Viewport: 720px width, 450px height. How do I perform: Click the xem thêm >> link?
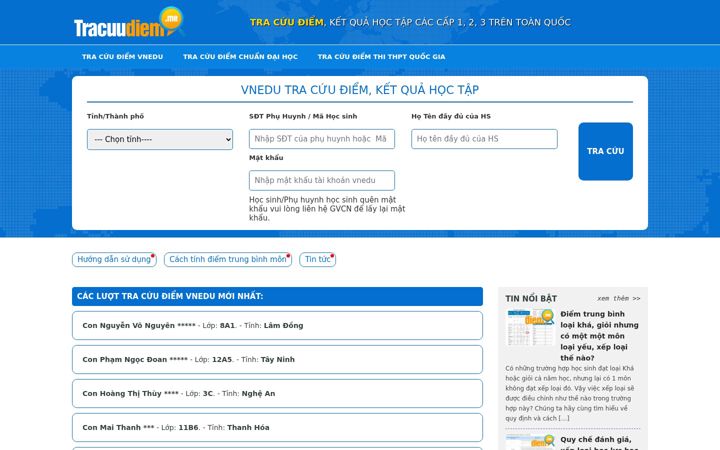pos(619,298)
